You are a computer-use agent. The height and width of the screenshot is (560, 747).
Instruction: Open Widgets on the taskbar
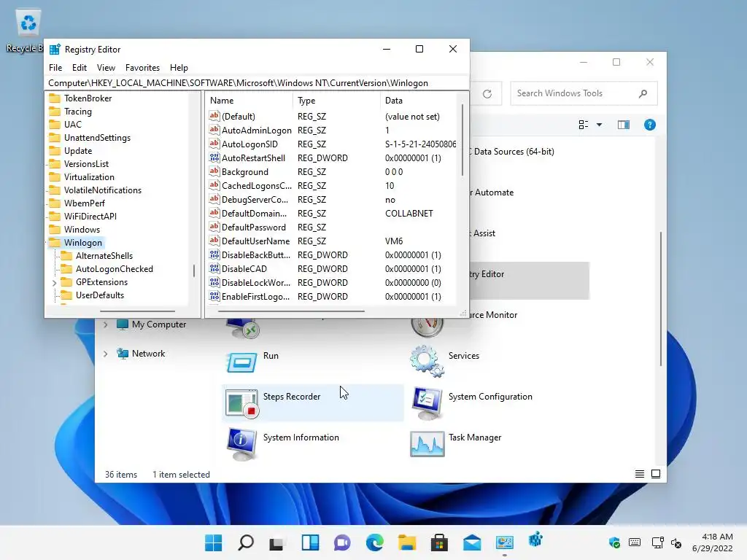click(310, 542)
